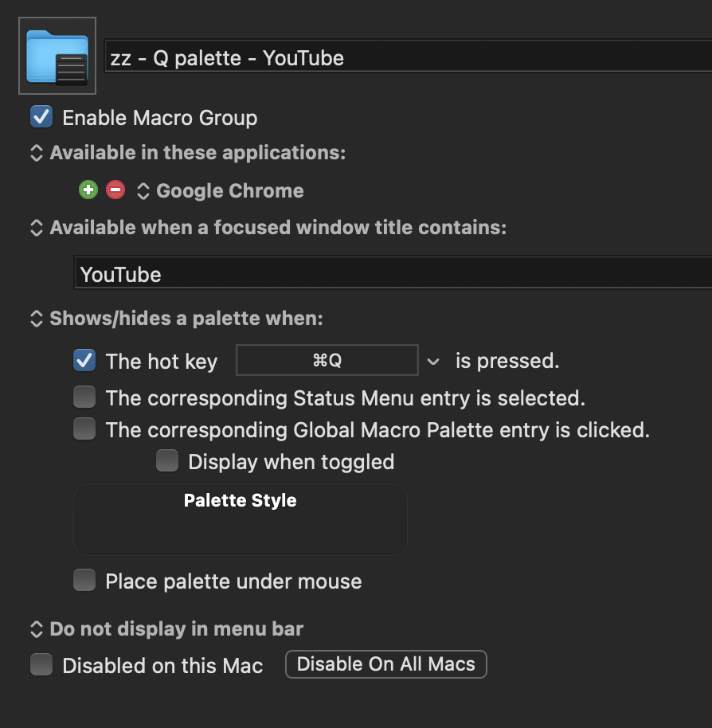Click the red minus remove application icon
The height and width of the screenshot is (728, 712).
click(115, 190)
